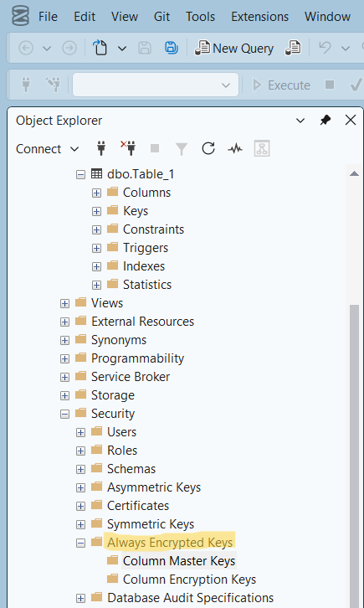Click the Navigate Backward toolbar icon
Viewport: 364px width, 608px height.
pyautogui.click(x=26, y=48)
